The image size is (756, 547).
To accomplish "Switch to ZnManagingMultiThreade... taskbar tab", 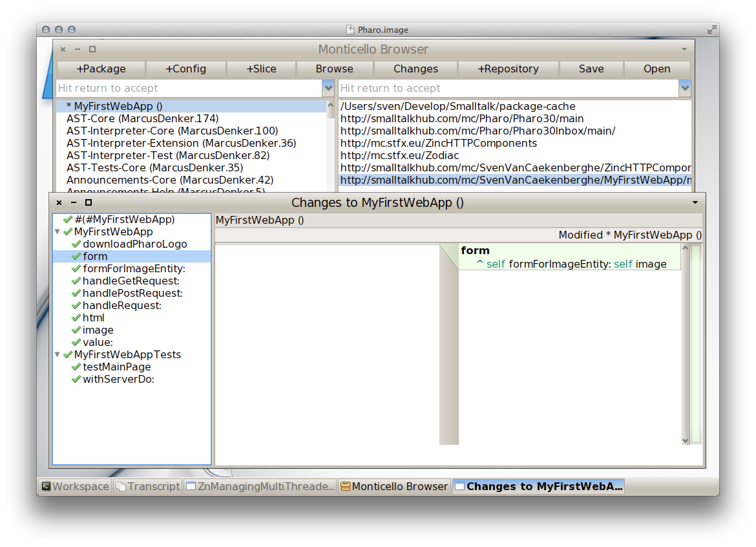I will point(260,486).
